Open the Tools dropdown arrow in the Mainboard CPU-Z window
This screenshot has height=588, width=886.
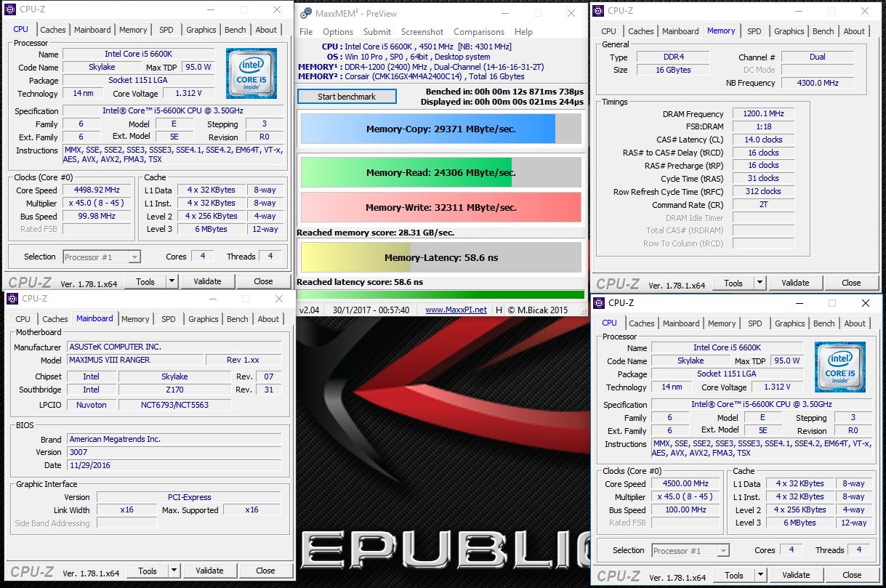174,571
